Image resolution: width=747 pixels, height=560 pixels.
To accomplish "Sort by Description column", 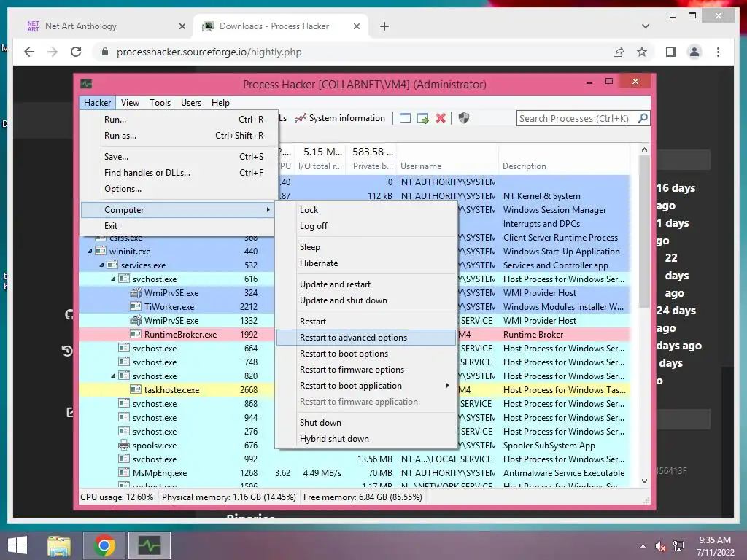I will click(x=565, y=166).
